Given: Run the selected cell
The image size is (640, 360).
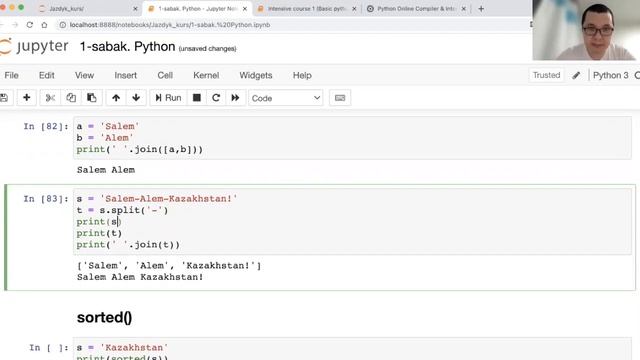Looking at the screenshot, I should point(168,98).
